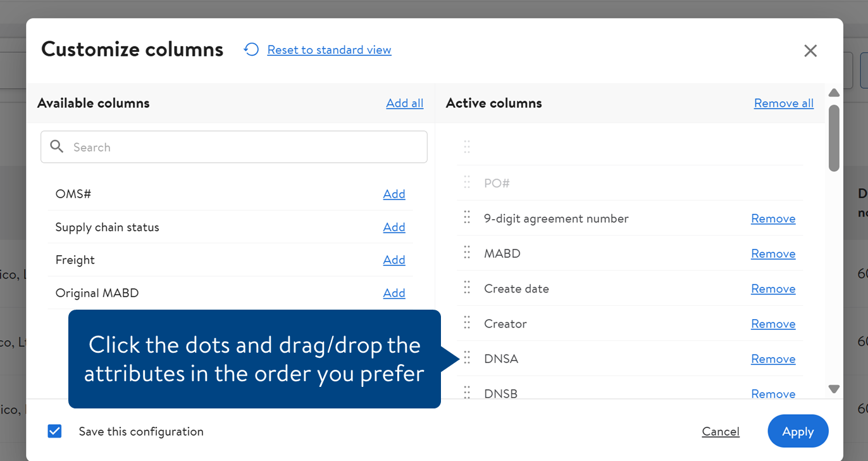
Task: Grab the drag handle beside PO#
Action: tap(467, 182)
